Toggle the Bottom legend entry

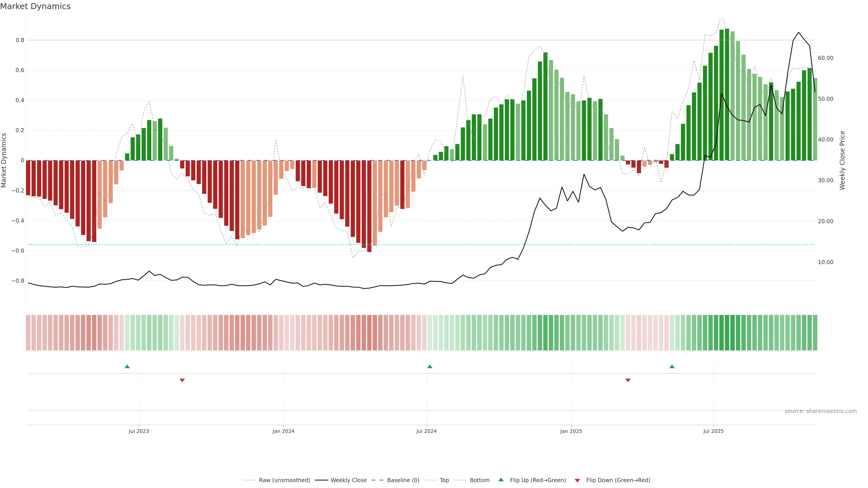point(479,480)
